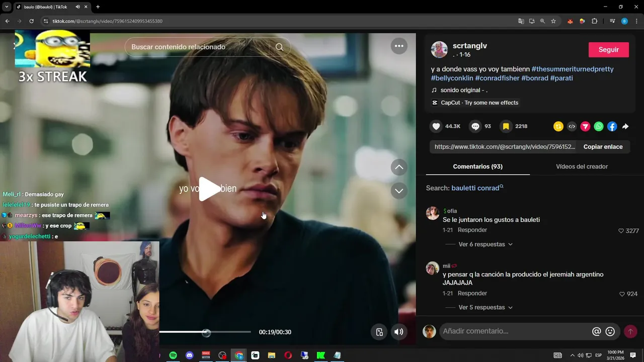Show hidden system tray icons
Image resolution: width=644 pixels, height=362 pixels.
[x=572, y=355]
